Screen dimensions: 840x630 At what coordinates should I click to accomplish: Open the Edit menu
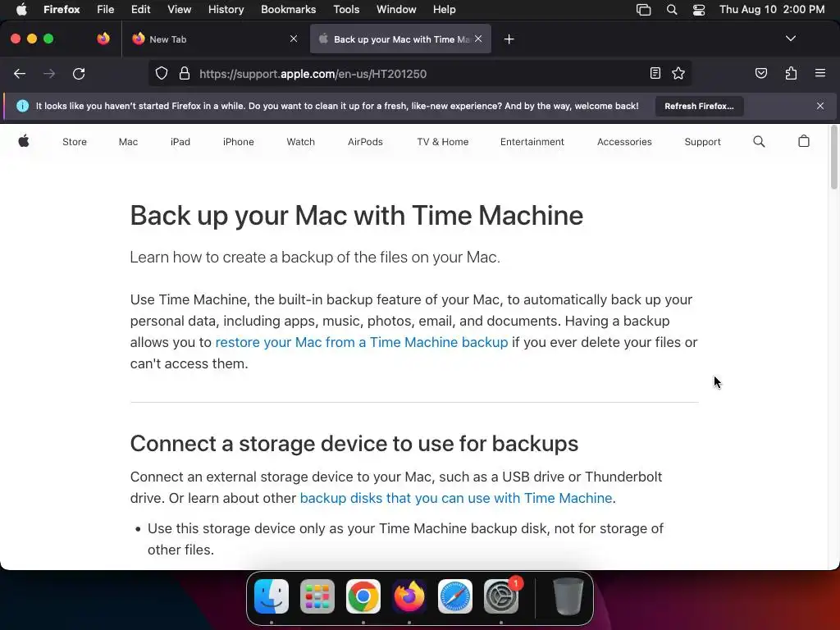click(140, 10)
